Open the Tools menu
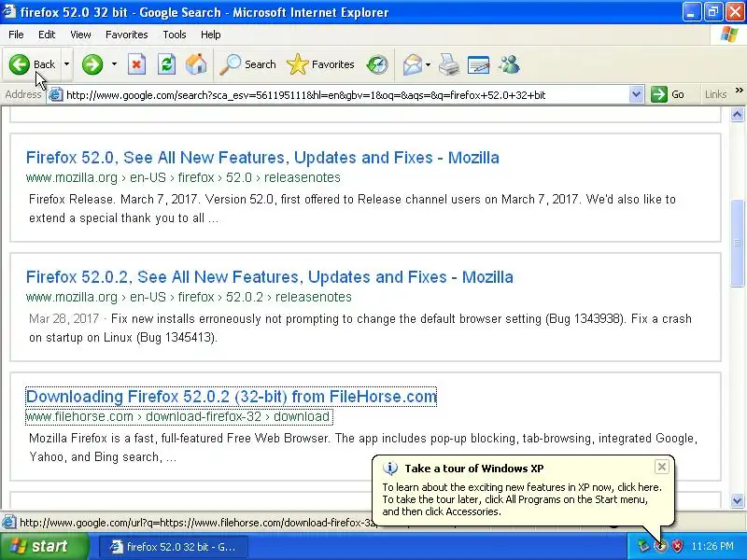Image resolution: width=747 pixels, height=560 pixels. point(175,35)
